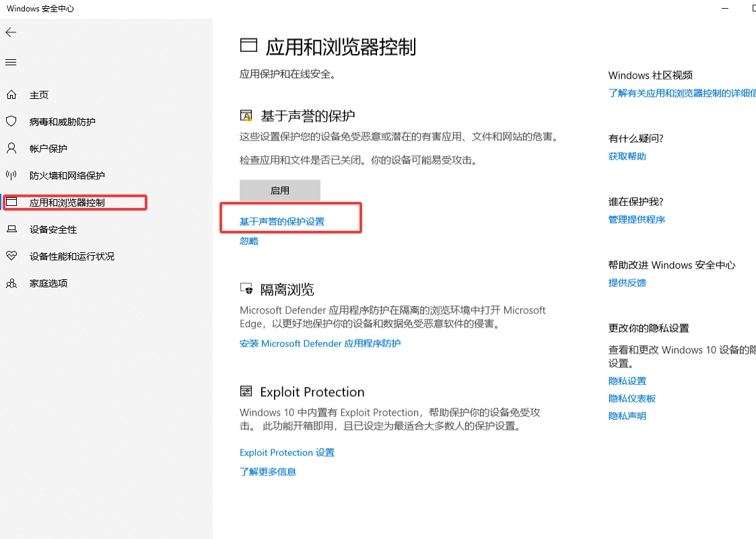756x539 pixels.
Task: Click the 基于声誉的保护 warning icon
Action: (246, 116)
